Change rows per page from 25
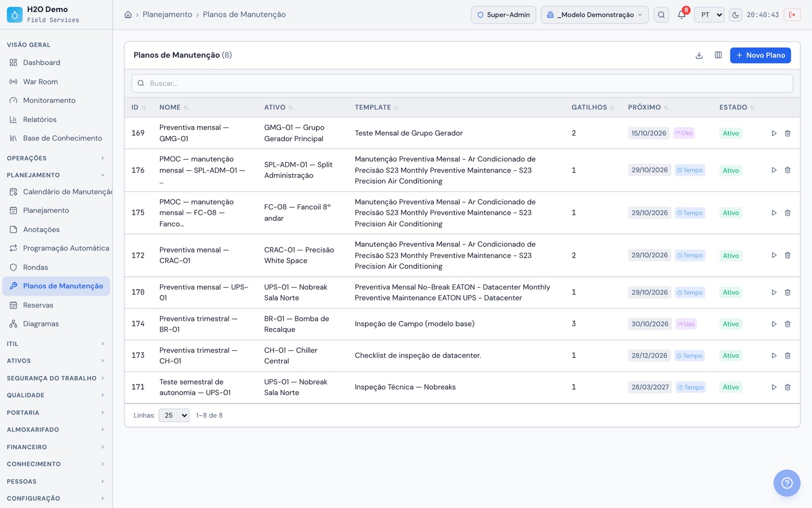Image resolution: width=812 pixels, height=508 pixels. tap(174, 416)
